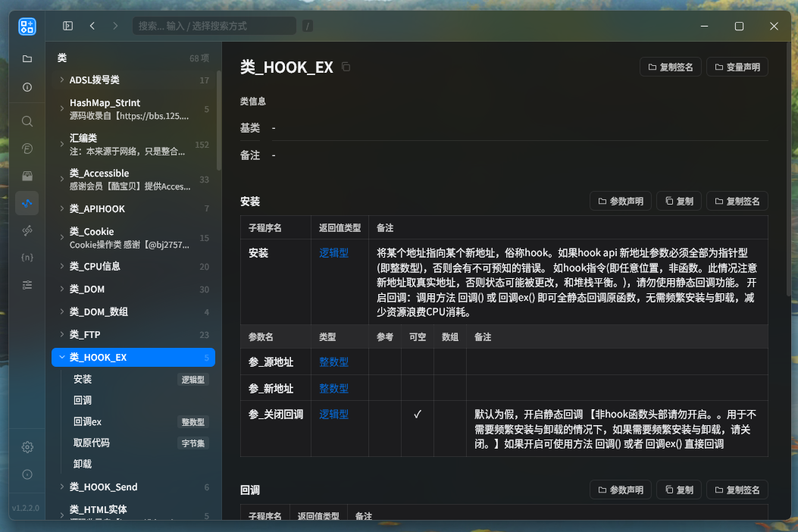Screen dimensions: 798x532
Task: Expand the 类_APIHOOK tree node
Action: 61,208
